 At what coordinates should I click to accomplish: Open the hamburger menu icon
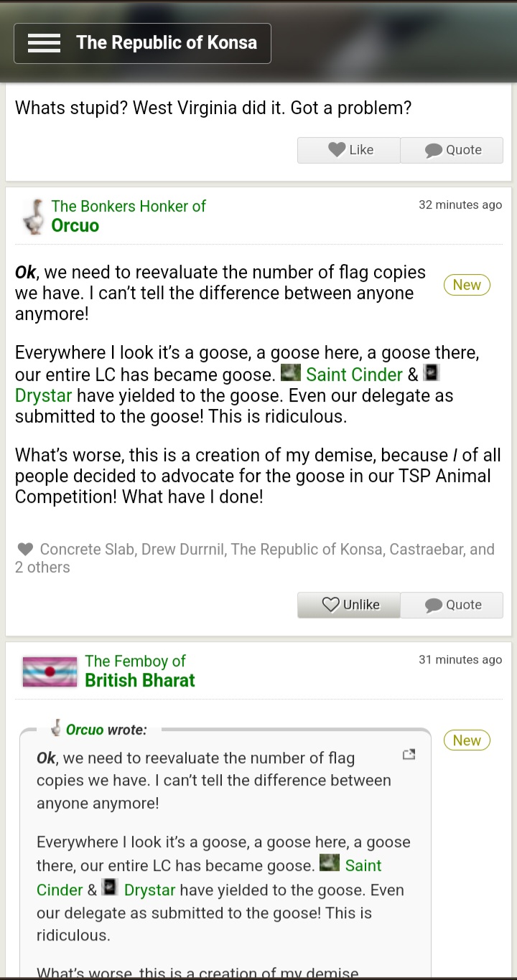[44, 43]
